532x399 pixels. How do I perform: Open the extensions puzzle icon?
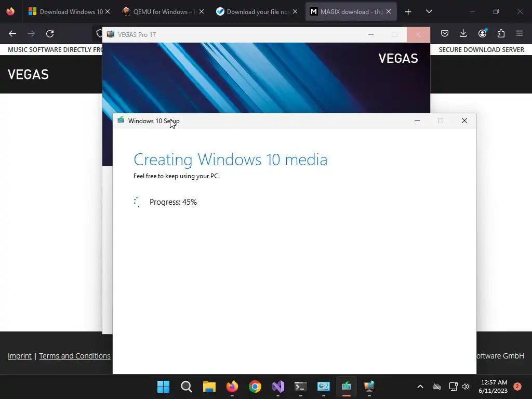[x=501, y=33]
